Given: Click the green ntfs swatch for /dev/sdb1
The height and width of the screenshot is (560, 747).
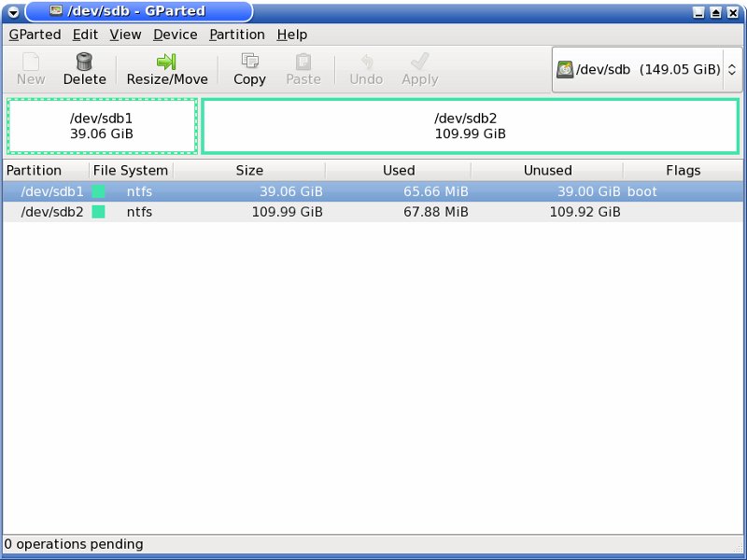Looking at the screenshot, I should click(98, 191).
